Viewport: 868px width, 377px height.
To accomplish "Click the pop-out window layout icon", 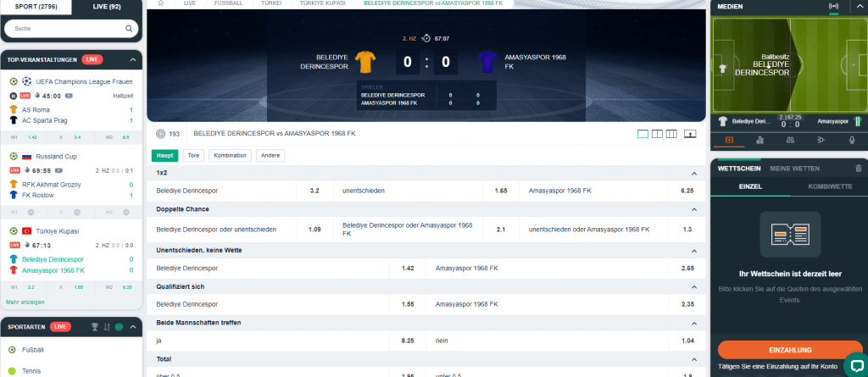I will tap(690, 133).
